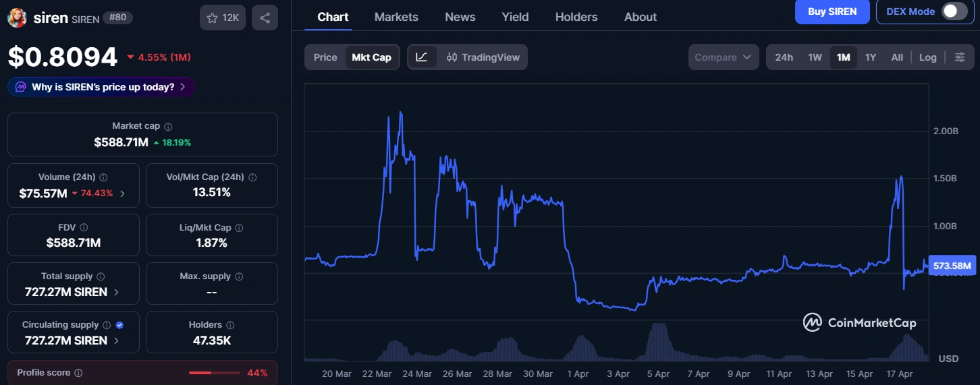Expand Volume (24h) details chevron

click(x=122, y=194)
